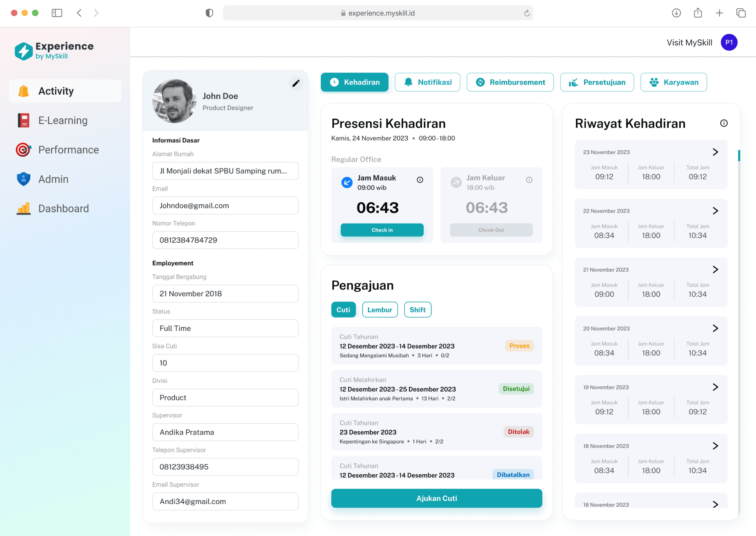View info icon next to Jam Masuk
The width and height of the screenshot is (756, 536).
(x=420, y=179)
